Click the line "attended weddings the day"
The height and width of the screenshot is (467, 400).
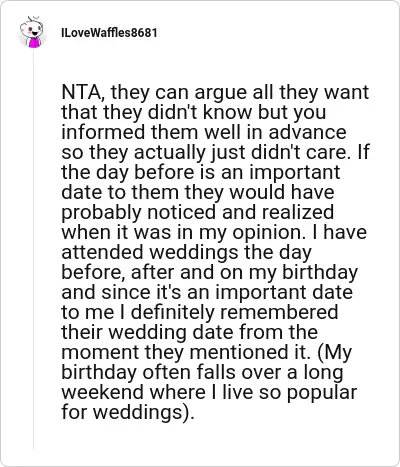186,252
